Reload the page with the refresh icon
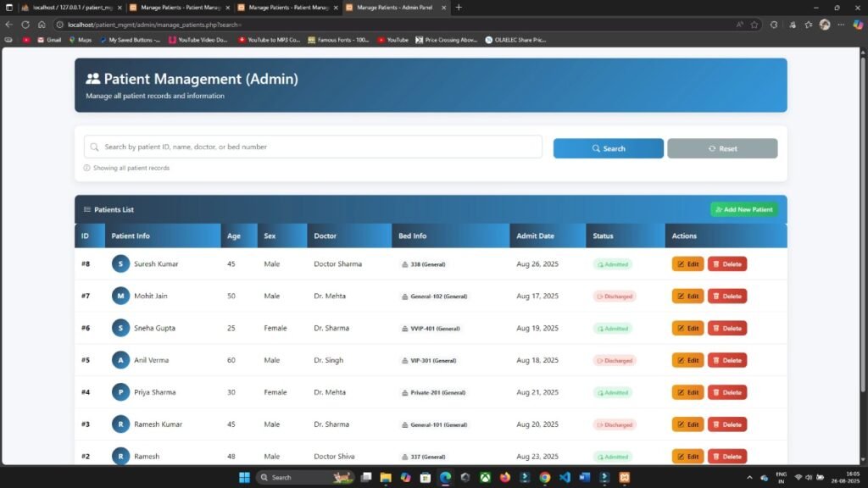The height and width of the screenshot is (488, 868). coord(24,25)
